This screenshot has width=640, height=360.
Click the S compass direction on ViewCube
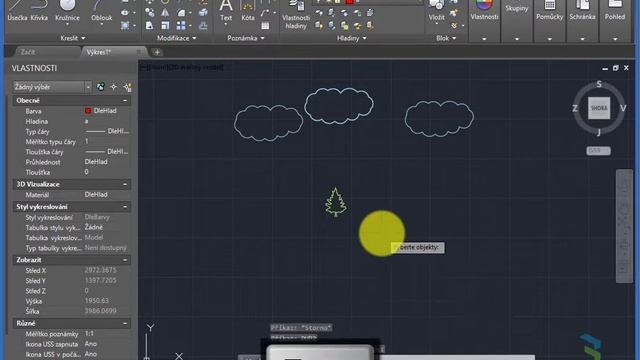coord(599,84)
